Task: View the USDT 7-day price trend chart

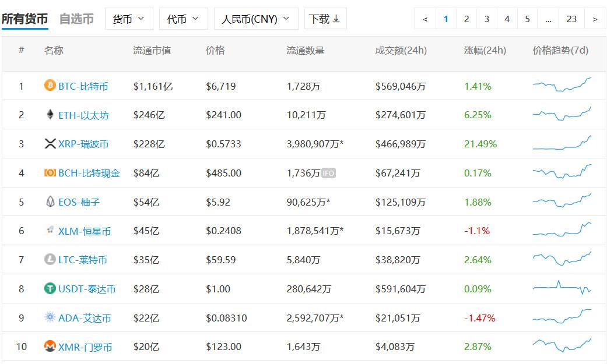Action: (x=562, y=288)
